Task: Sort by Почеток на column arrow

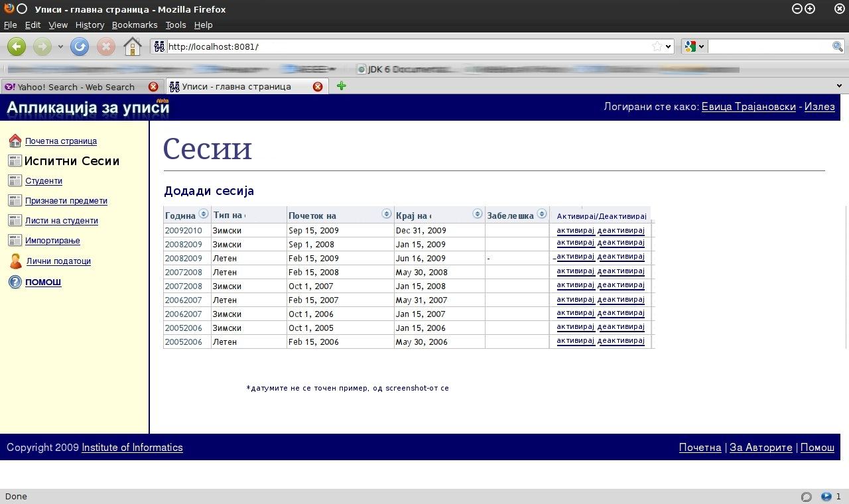Action: click(387, 214)
